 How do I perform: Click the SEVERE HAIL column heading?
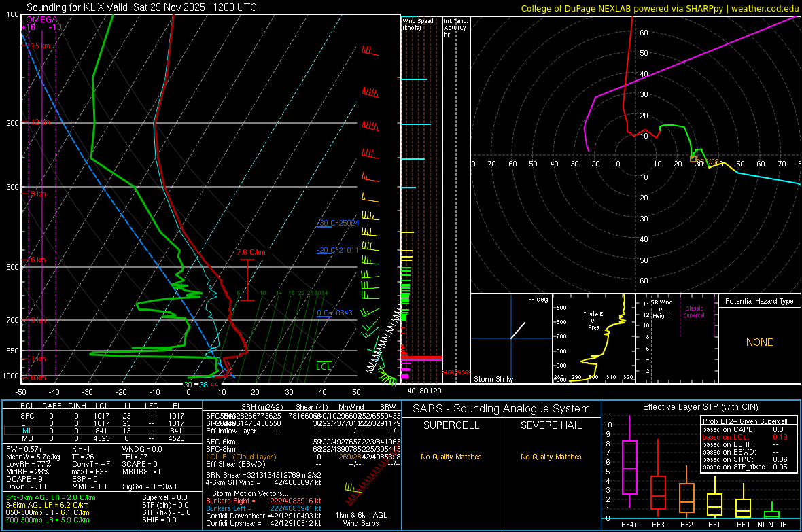[x=551, y=425]
